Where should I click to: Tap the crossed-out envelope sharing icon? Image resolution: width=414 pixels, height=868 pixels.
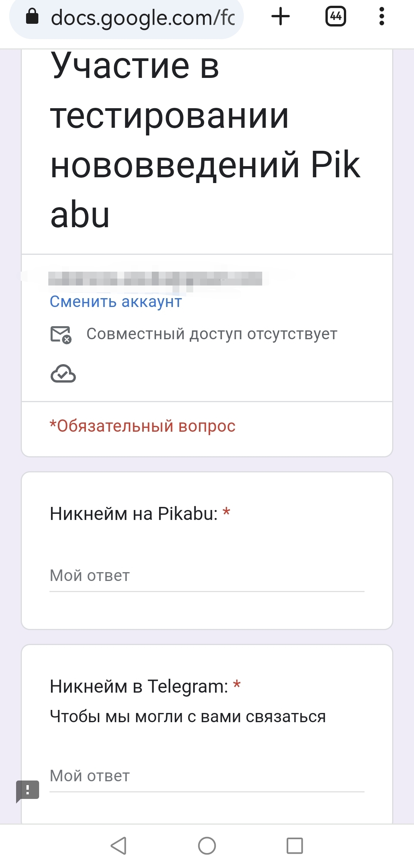pyautogui.click(x=61, y=335)
